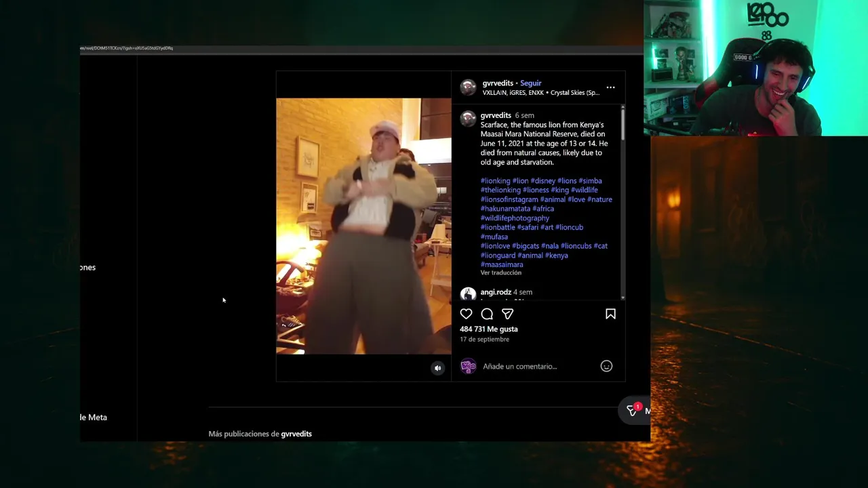Screen dimensions: 868x488
Task: Open the Crystal Skies audio track link
Action: point(575,93)
